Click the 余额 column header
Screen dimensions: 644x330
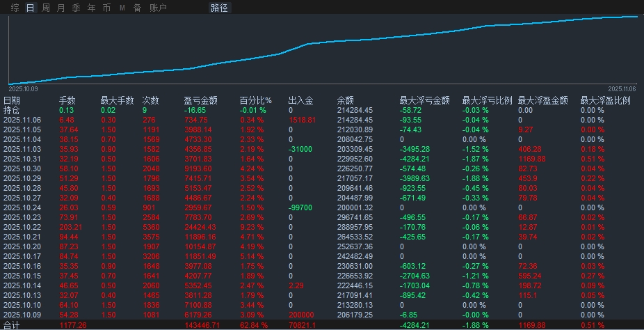(346, 101)
